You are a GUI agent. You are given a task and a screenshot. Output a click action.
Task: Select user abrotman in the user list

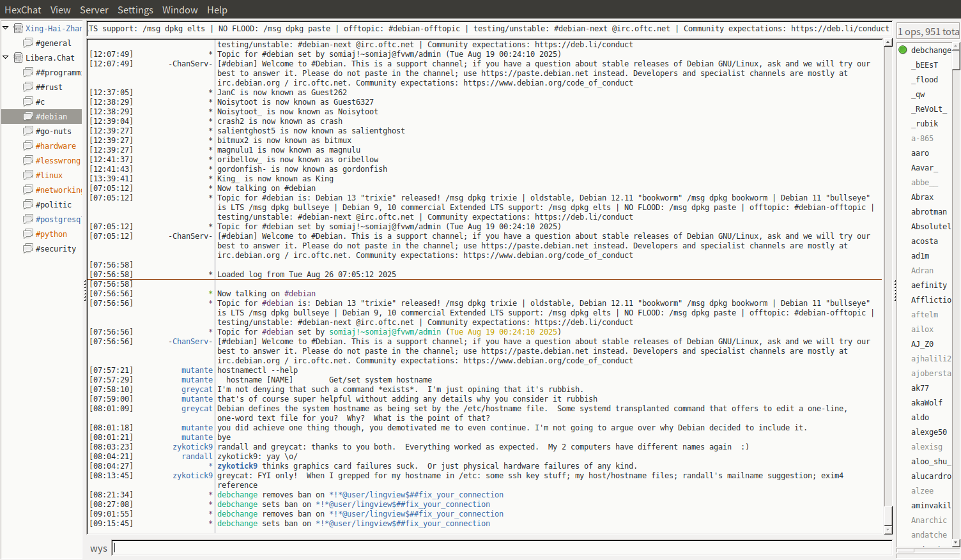coord(929,211)
